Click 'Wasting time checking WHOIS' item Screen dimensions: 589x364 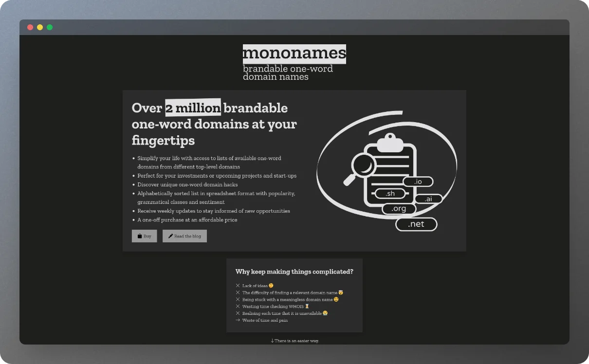[x=273, y=307]
